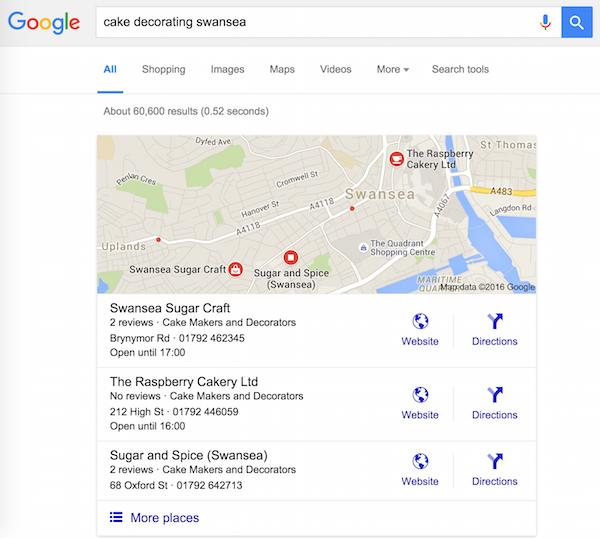Click the microphone voice search icon

click(545, 22)
